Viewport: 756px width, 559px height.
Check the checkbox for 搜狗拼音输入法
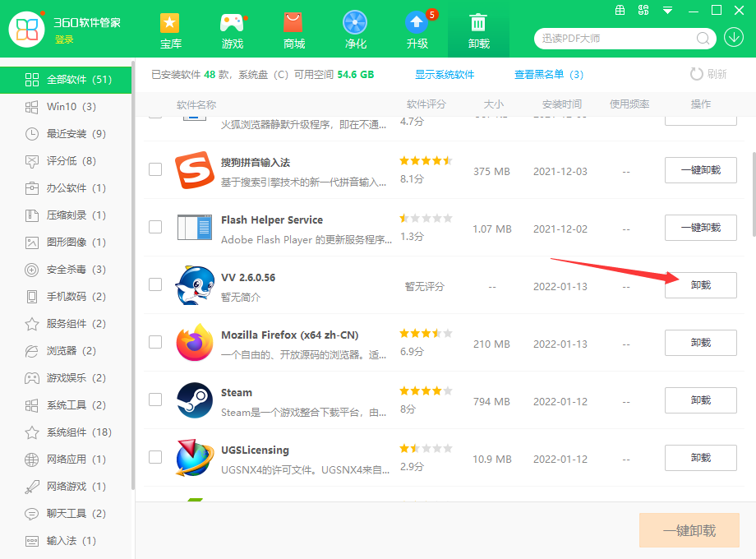[x=155, y=170]
